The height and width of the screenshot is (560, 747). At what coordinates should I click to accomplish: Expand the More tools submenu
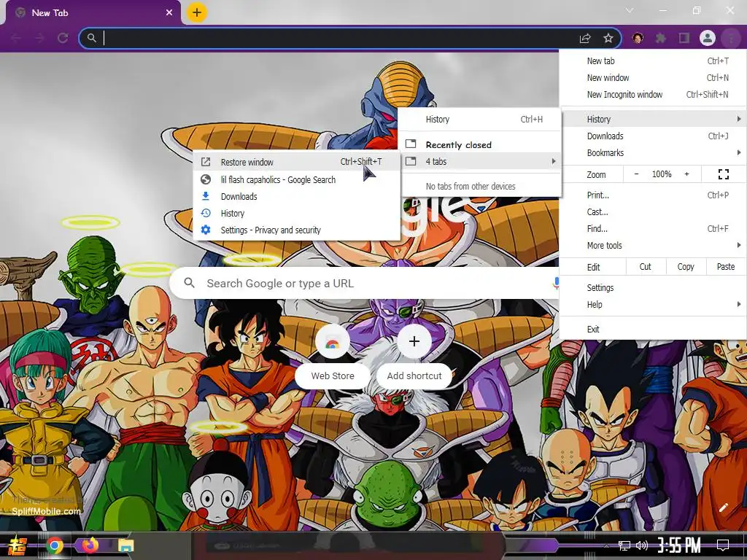653,245
